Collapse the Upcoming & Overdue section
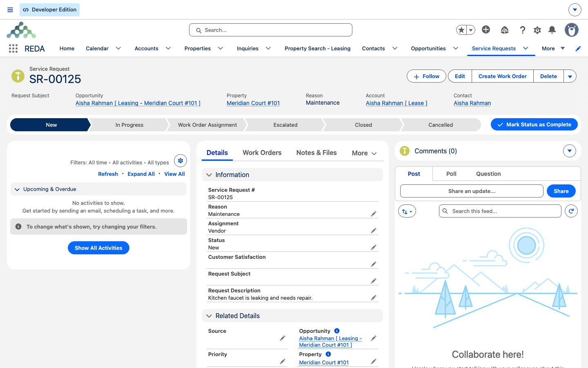Image resolution: width=588 pixels, height=368 pixels. coord(17,189)
